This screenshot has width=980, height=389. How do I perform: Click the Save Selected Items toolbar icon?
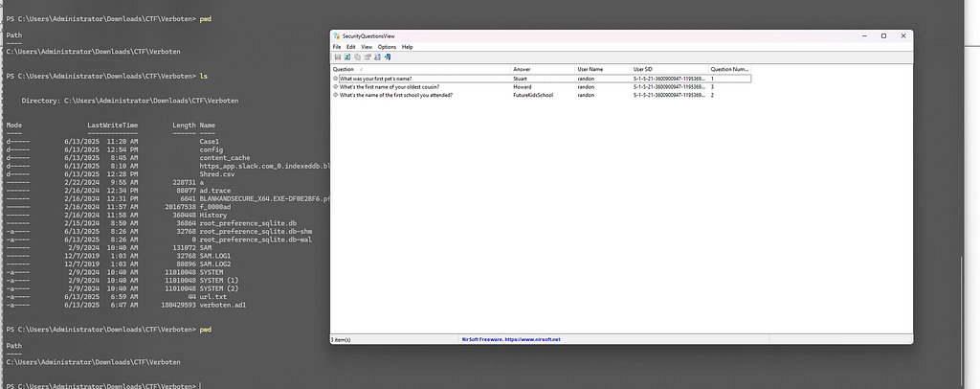338,57
